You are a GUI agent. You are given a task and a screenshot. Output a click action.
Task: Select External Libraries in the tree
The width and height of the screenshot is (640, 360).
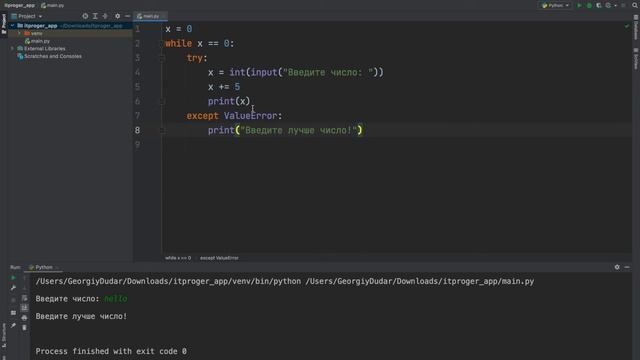41,49
